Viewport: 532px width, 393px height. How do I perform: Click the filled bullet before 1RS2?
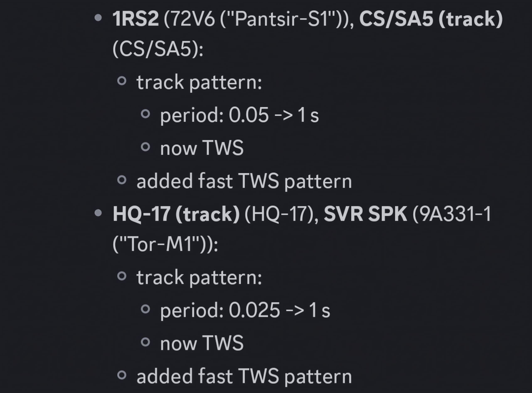pos(98,18)
